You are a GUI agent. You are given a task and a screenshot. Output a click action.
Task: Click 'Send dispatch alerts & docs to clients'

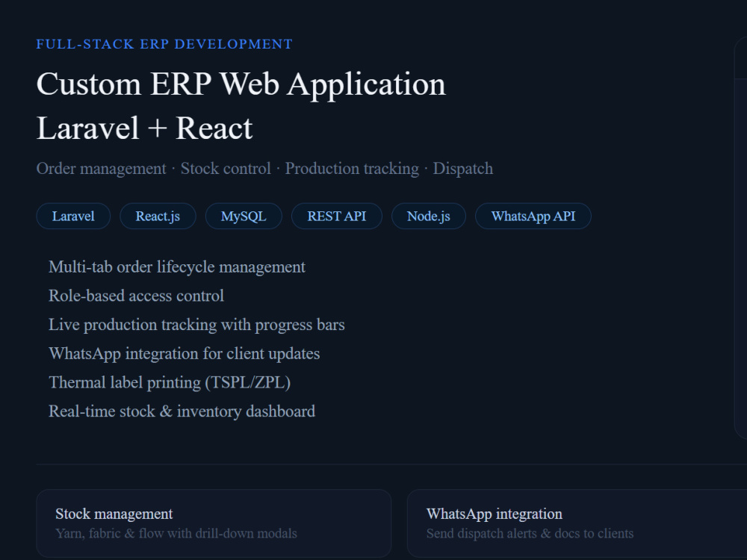point(530,533)
